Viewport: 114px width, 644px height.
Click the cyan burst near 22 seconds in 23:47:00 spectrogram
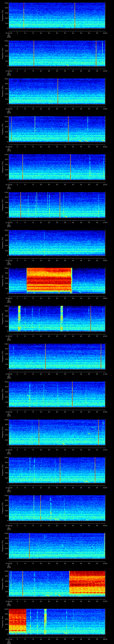point(45,622)
